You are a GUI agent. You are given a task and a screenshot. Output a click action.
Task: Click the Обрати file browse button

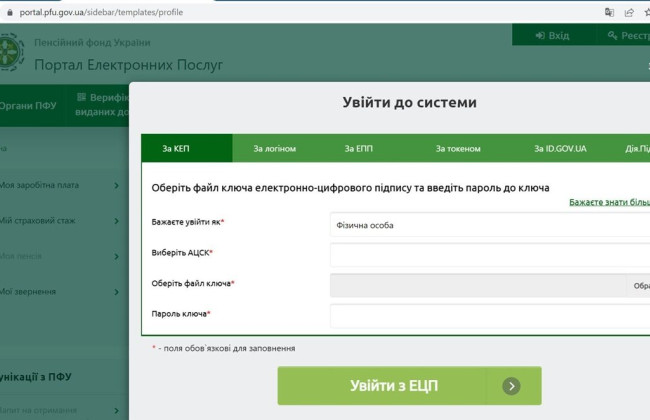[638, 285]
